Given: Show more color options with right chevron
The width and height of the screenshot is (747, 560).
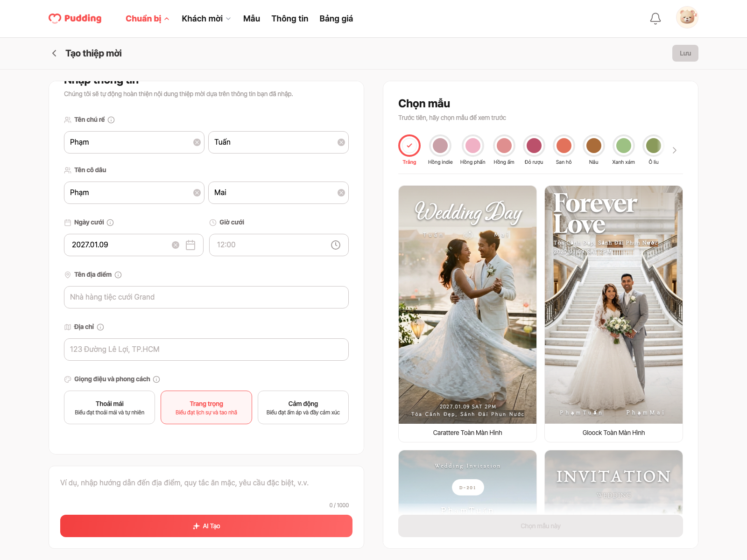Looking at the screenshot, I should [x=674, y=150].
